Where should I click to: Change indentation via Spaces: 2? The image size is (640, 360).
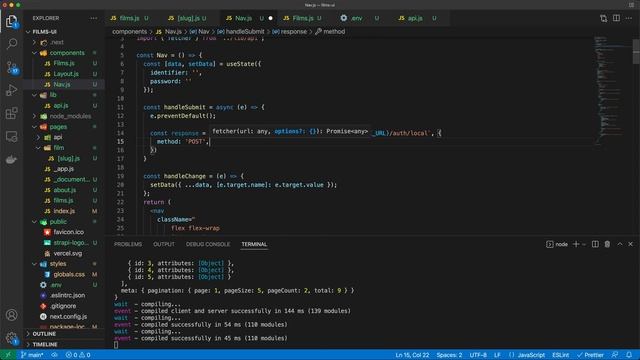click(x=449, y=355)
